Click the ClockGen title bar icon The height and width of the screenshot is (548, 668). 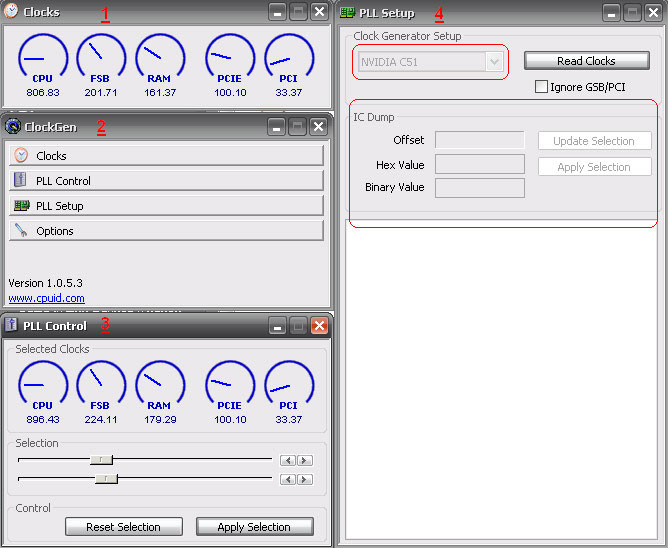tap(13, 127)
